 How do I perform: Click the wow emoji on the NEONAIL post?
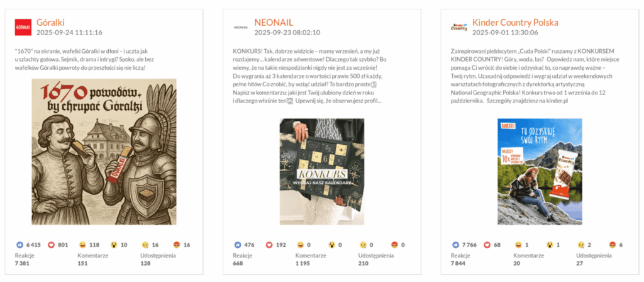click(332, 245)
